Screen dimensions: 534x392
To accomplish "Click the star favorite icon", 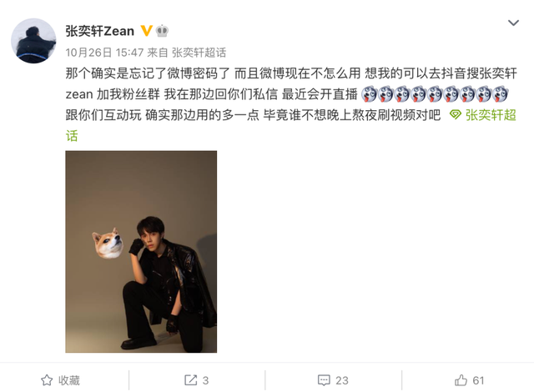I will coord(47,380).
